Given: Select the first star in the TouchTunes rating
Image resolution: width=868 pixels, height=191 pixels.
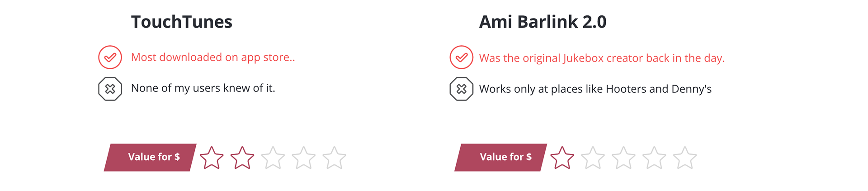Looking at the screenshot, I should tap(212, 158).
